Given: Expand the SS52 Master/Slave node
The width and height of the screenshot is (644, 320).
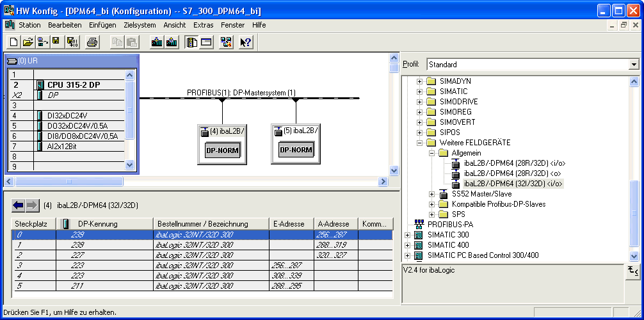Looking at the screenshot, I should pos(432,194).
